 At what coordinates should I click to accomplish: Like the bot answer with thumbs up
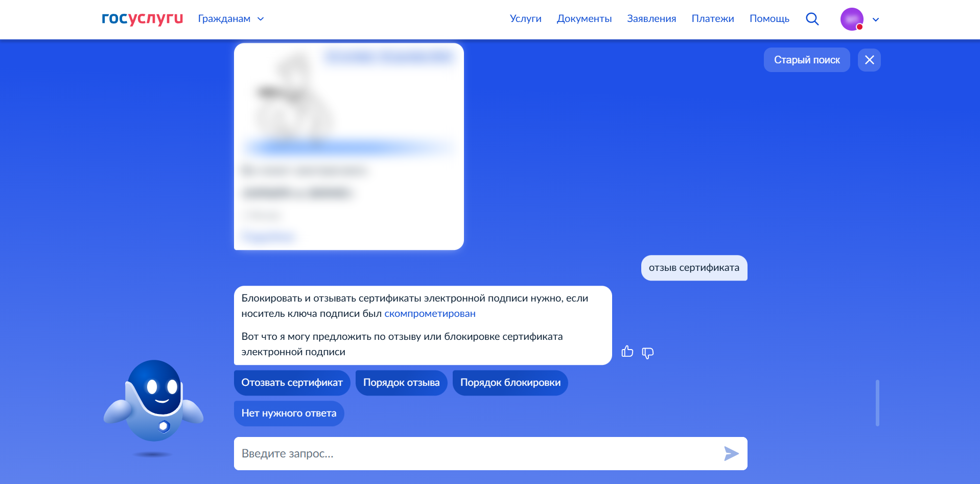[627, 352]
